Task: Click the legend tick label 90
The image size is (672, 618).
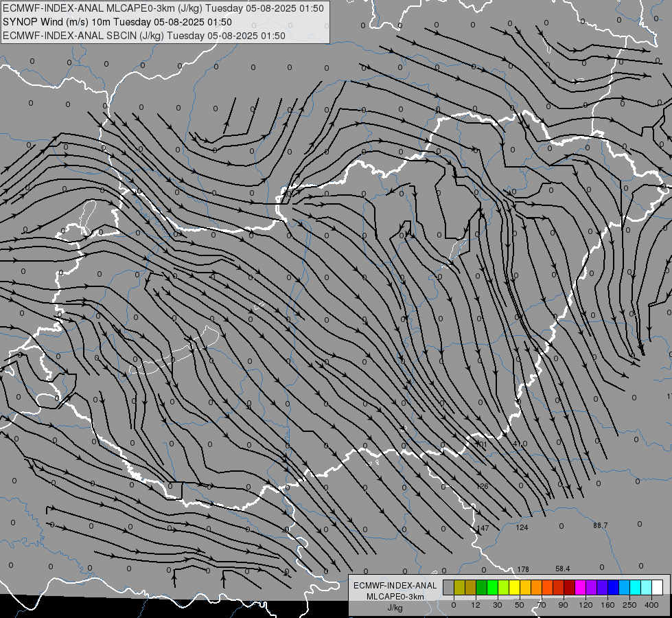Action: click(563, 605)
